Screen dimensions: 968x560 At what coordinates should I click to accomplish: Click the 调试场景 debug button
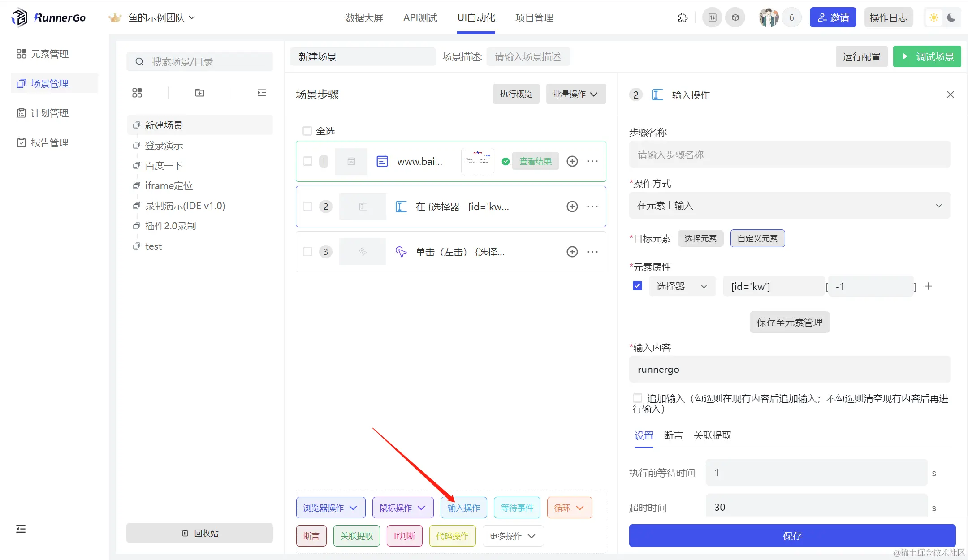(927, 57)
